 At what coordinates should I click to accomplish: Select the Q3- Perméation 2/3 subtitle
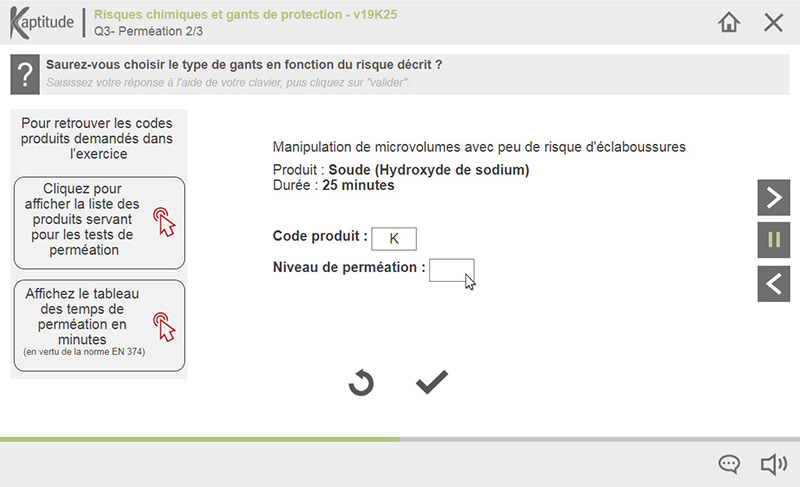coord(146,31)
